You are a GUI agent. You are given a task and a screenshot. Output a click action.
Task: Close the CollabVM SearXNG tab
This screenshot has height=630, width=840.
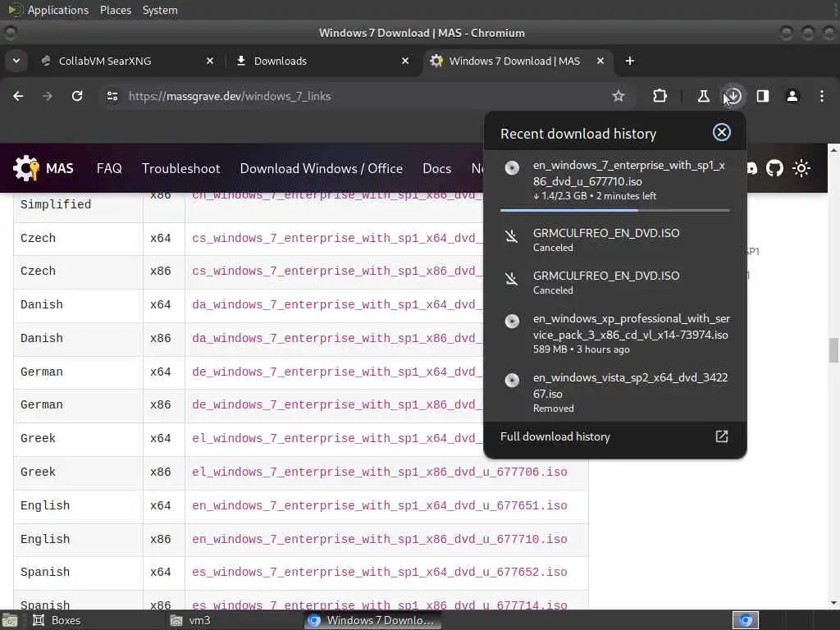pos(210,61)
